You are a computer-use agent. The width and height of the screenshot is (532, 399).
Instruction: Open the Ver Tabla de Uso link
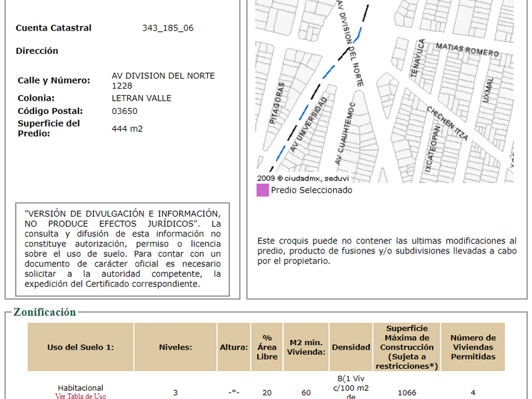pos(80,396)
